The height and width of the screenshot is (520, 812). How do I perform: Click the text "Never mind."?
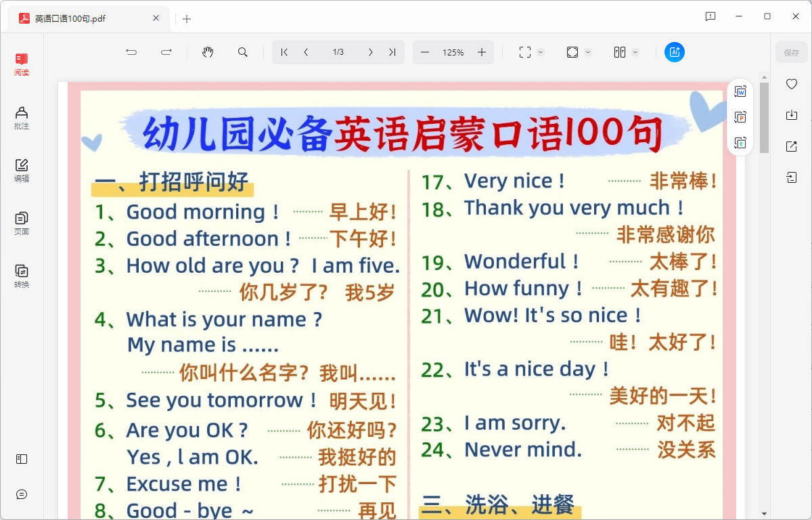[x=523, y=450]
